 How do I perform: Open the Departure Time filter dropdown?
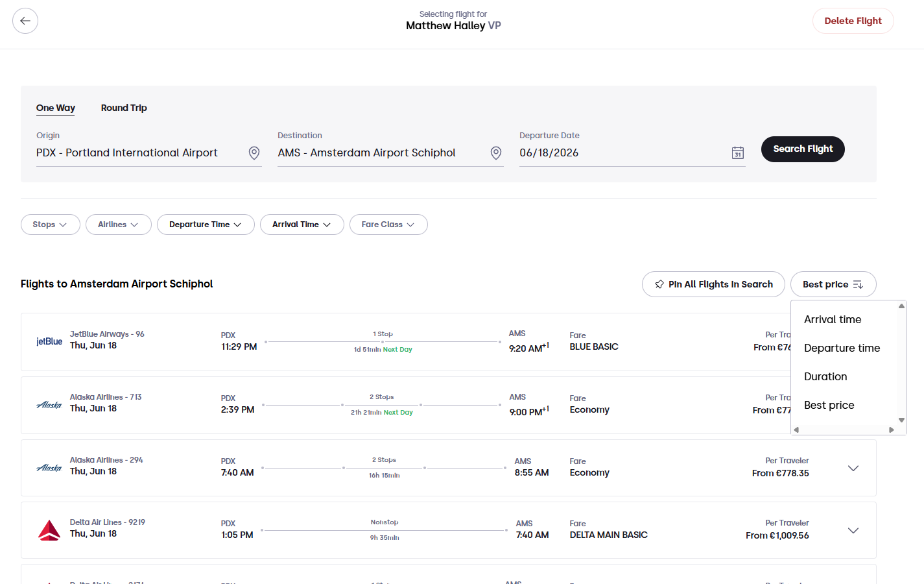(x=206, y=225)
